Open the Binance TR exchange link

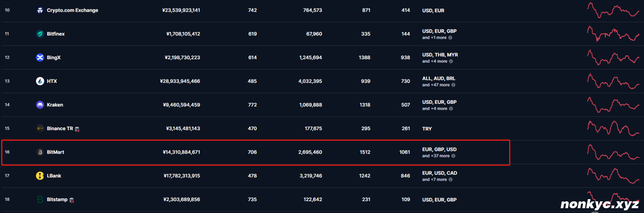coord(60,128)
